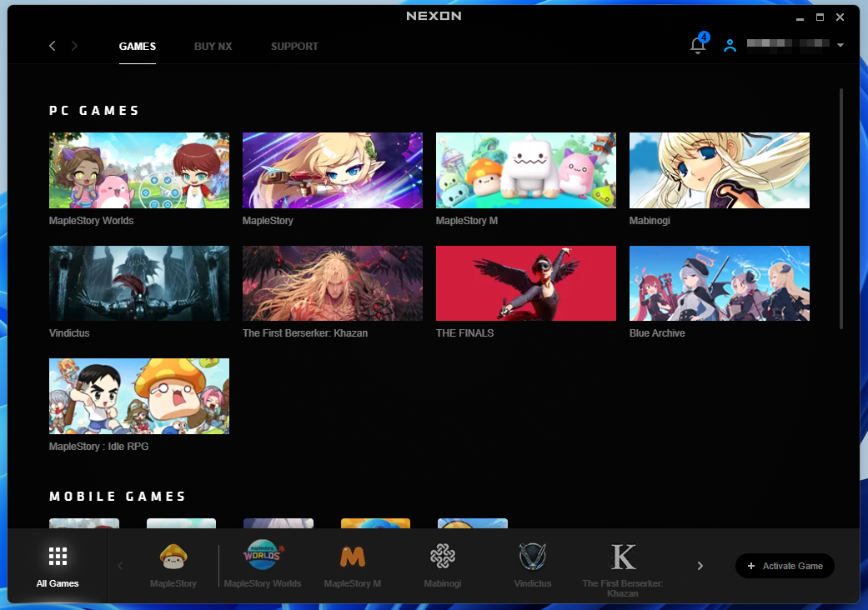Open MapleStory M game thumbnail
The height and width of the screenshot is (610, 868).
(x=526, y=170)
